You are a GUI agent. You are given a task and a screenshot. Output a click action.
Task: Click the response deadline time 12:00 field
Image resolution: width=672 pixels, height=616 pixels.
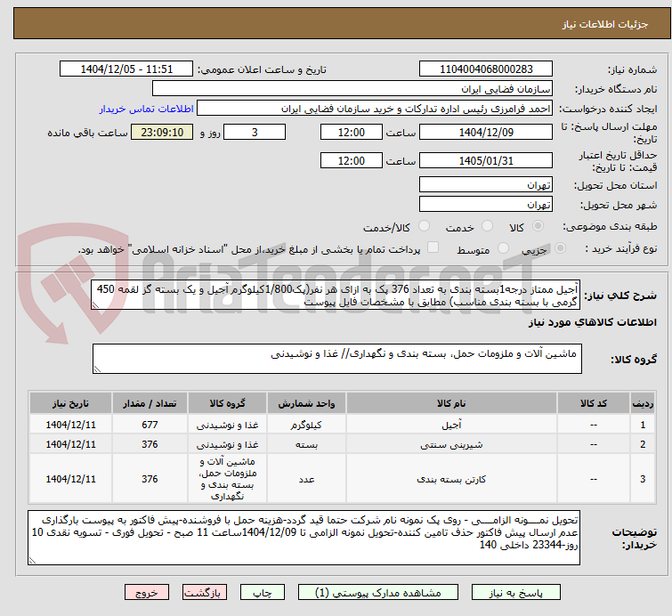point(351,132)
